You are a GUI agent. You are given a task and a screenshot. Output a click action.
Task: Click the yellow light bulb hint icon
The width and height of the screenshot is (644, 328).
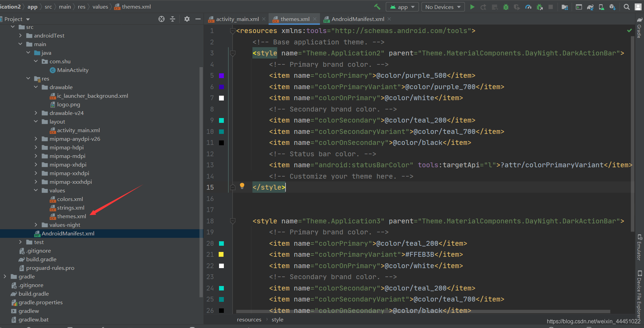(x=242, y=186)
